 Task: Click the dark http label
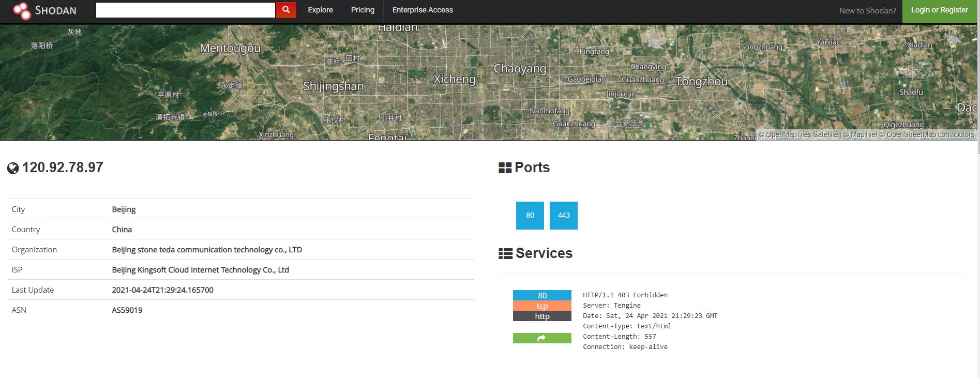(x=542, y=316)
